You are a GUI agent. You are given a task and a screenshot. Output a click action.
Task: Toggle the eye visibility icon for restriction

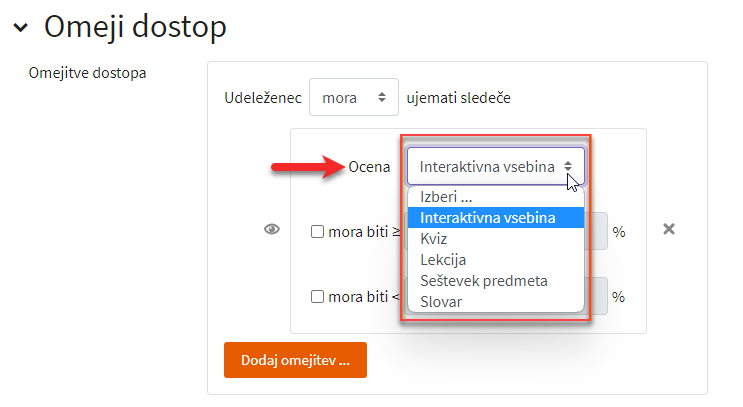tap(272, 230)
